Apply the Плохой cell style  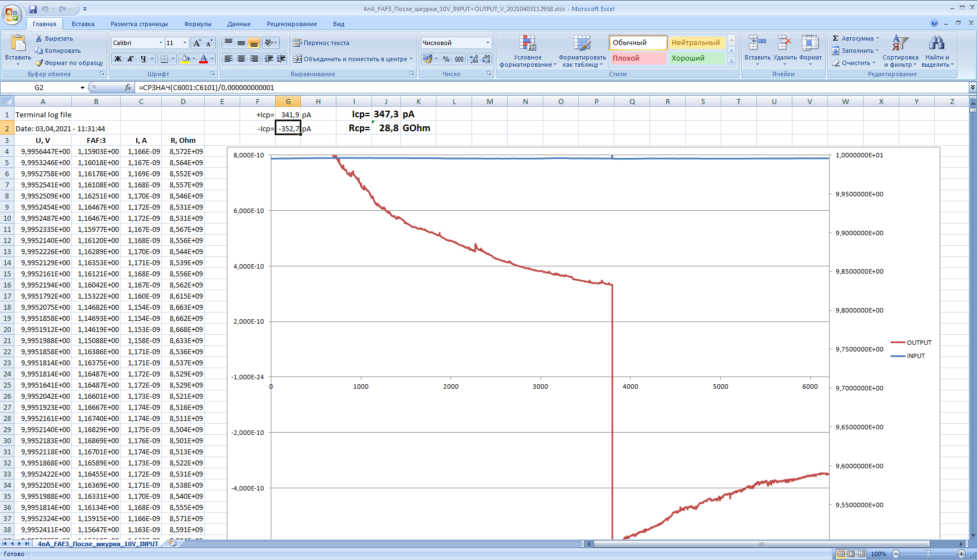638,58
